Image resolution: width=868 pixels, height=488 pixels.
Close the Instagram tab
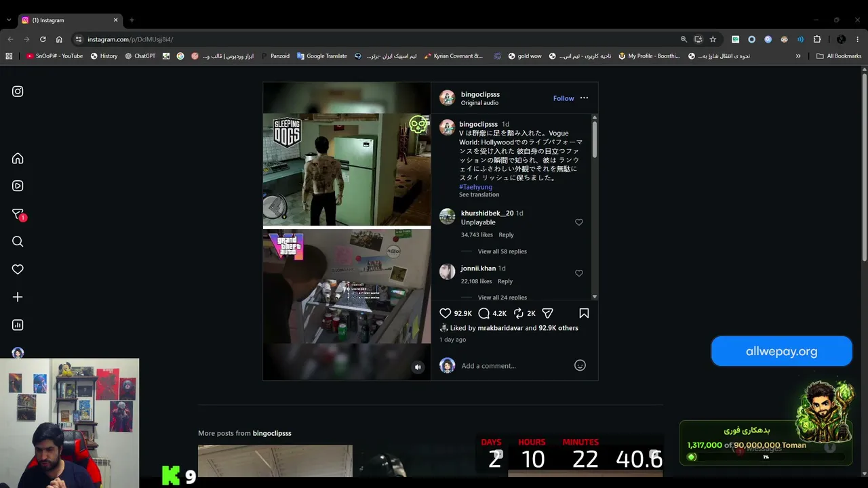[115, 20]
